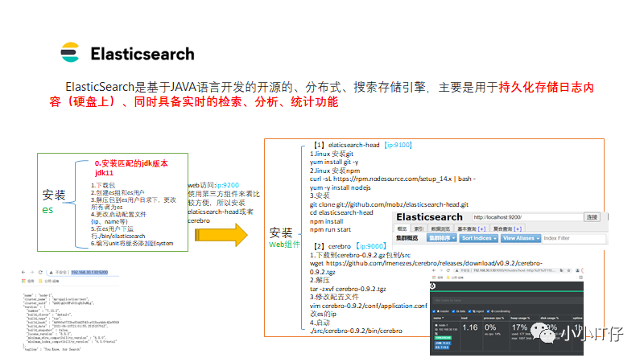Viewport: 644px width, 362px height.
Task: Open apps bookmark icon in cerebro browser
Action: (434, 278)
